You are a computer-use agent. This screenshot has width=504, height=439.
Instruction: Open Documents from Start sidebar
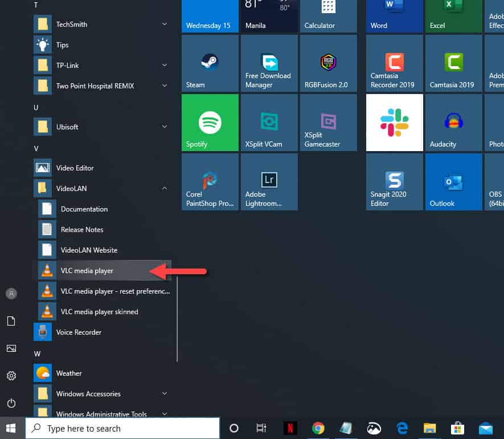coord(11,321)
